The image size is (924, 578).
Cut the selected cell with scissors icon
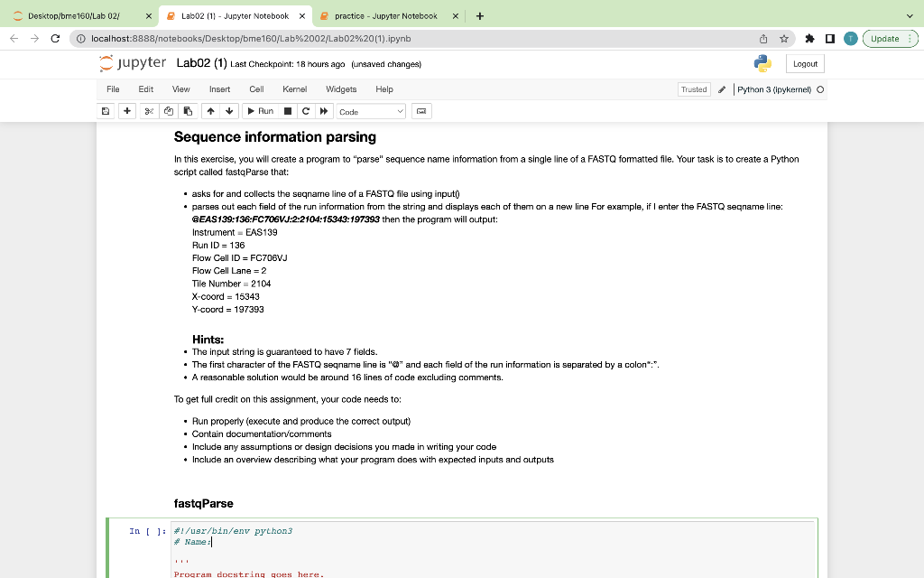149,110
